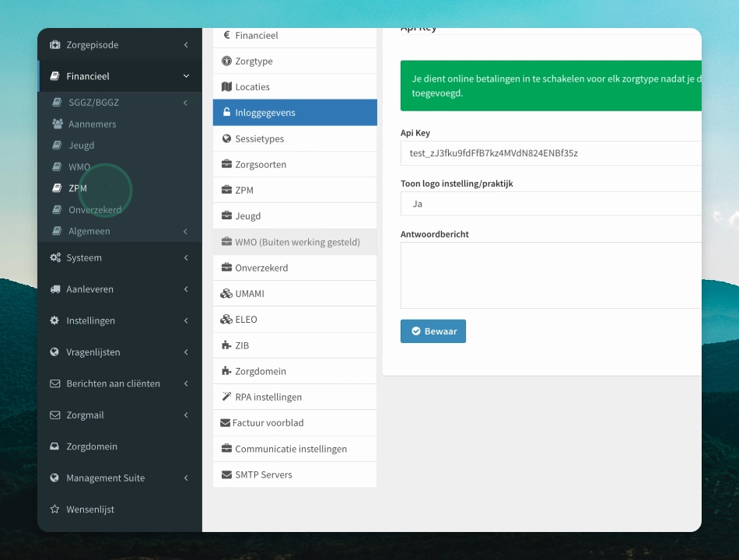This screenshot has width=739, height=560.
Task: Click the euro icon beside Financieel
Action: tap(226, 35)
